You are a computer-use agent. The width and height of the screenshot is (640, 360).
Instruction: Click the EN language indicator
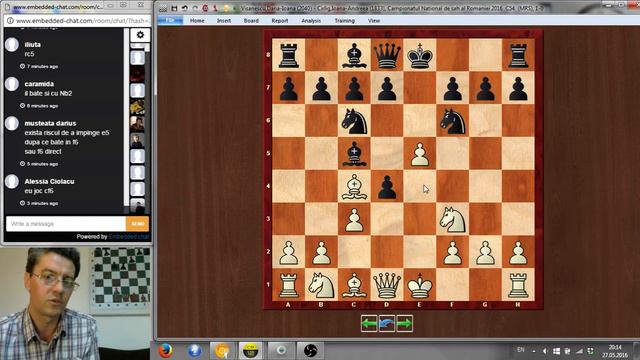click(x=520, y=350)
